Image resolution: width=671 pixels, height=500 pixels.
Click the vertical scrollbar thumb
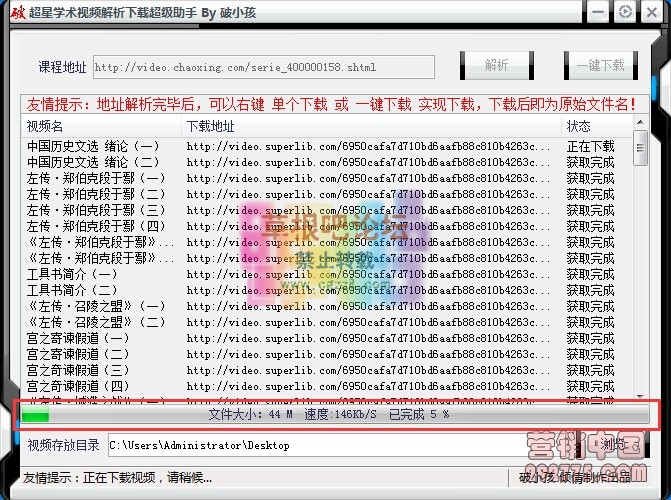pyautogui.click(x=640, y=148)
